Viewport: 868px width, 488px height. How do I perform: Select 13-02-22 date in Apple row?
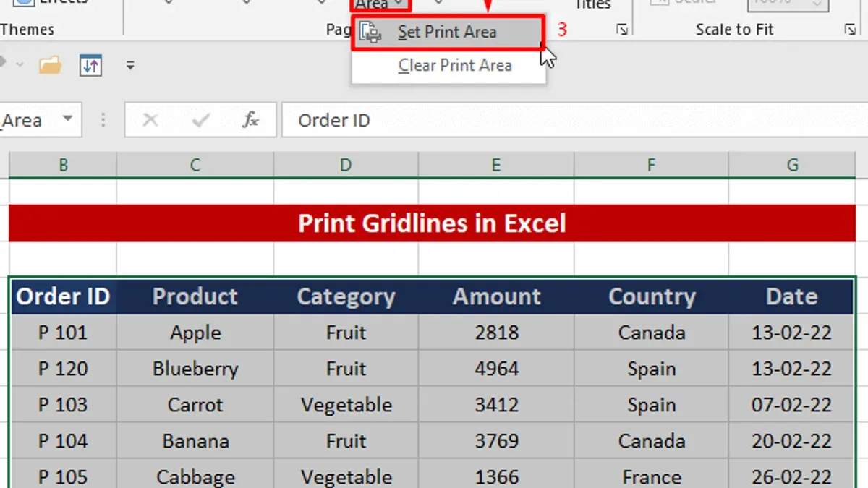click(791, 333)
